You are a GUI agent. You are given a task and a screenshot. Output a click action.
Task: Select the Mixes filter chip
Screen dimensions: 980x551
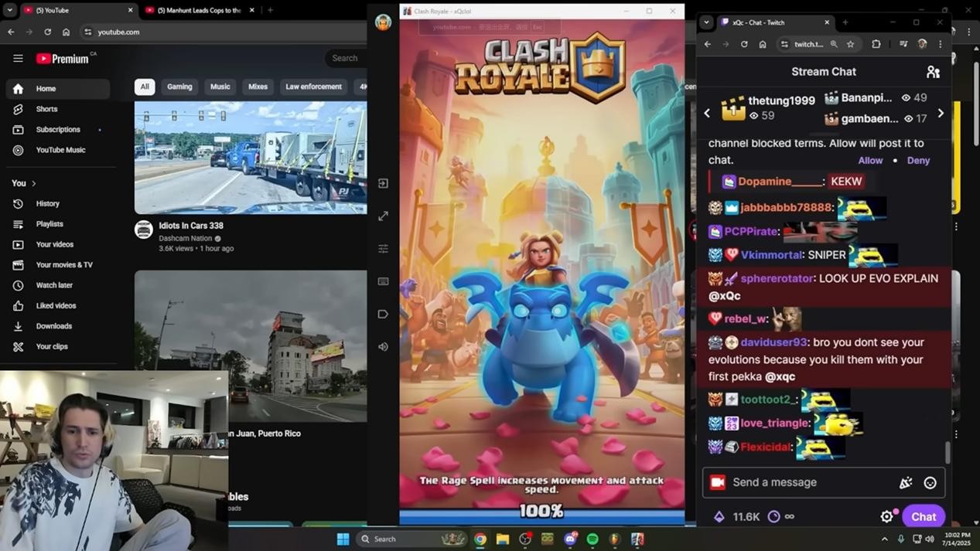click(x=258, y=87)
